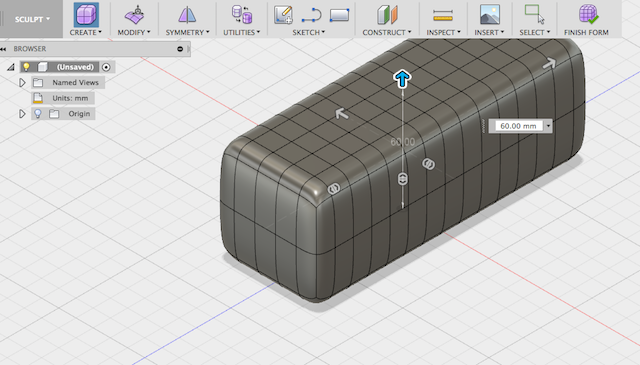Activate the (Unsaved) component radio button

tap(106, 67)
